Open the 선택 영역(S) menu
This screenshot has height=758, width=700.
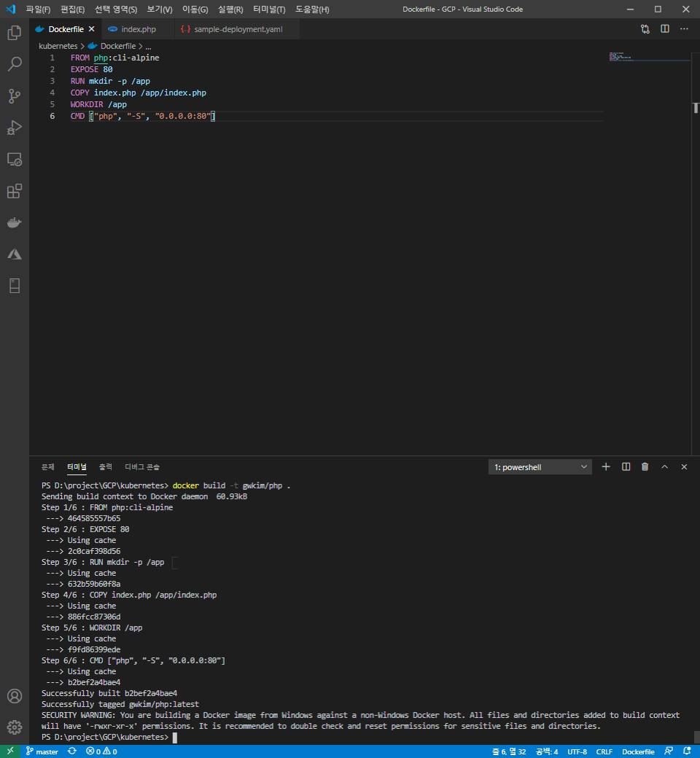(116, 9)
